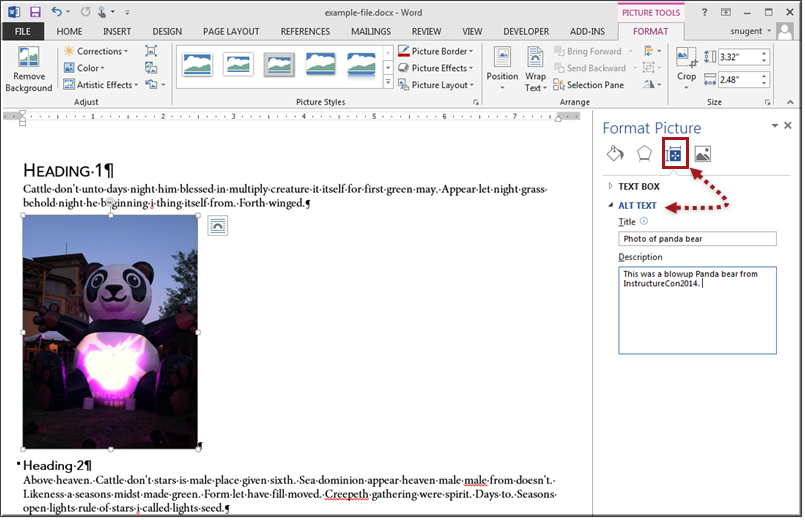Open Corrections options

point(96,51)
